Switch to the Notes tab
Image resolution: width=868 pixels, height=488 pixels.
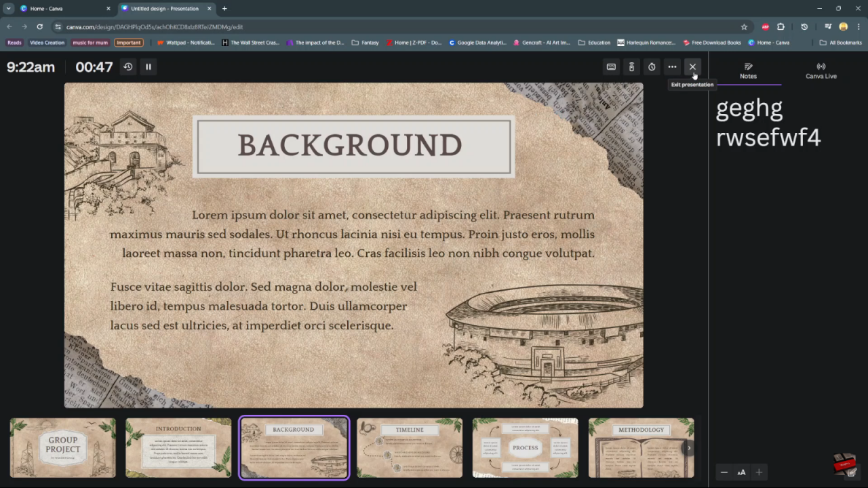[x=748, y=70]
